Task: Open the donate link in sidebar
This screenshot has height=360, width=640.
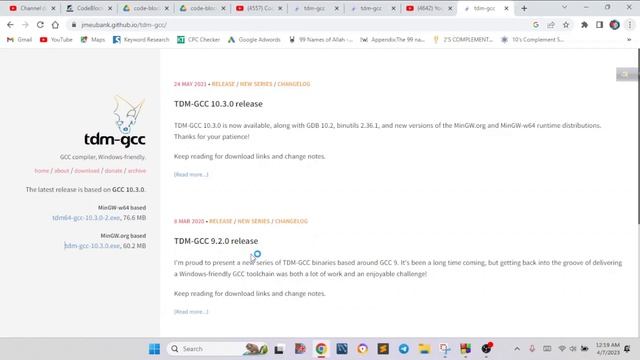Action: point(113,171)
